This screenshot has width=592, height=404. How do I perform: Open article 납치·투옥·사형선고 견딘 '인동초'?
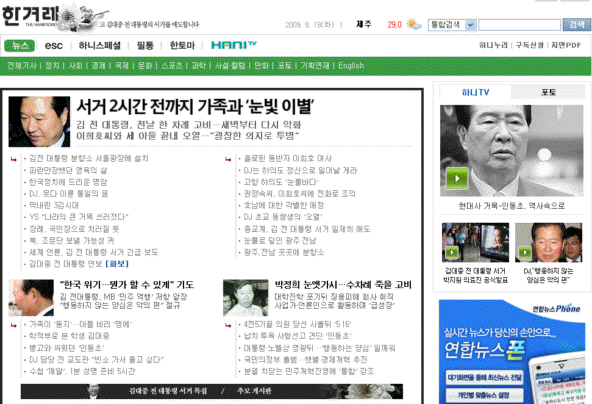(x=298, y=336)
